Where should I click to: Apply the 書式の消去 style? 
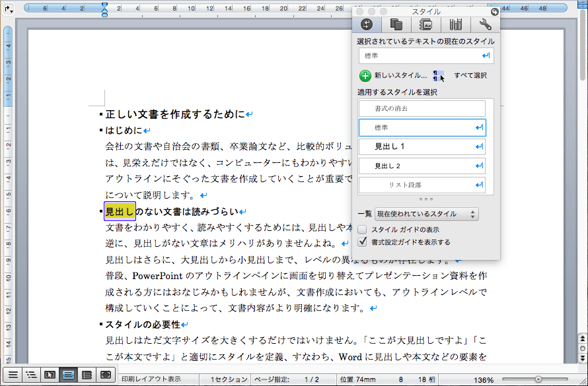point(422,109)
